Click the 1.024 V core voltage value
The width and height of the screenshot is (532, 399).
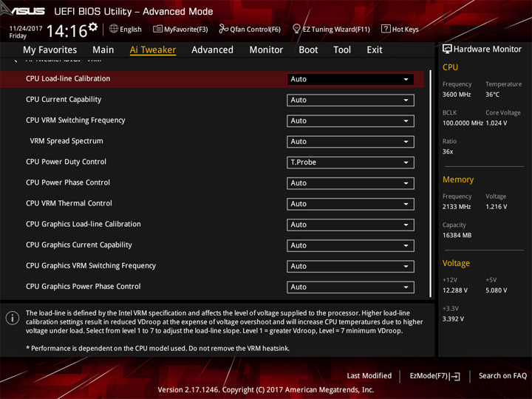(x=497, y=123)
